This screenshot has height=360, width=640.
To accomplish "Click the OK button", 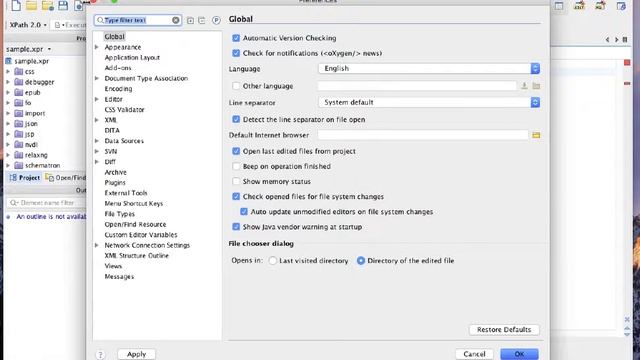I will (x=519, y=354).
